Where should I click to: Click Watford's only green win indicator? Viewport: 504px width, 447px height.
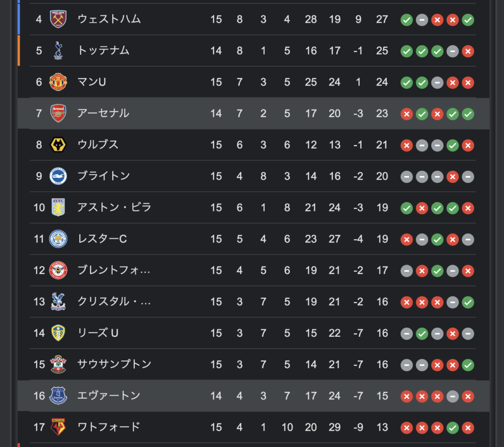click(453, 428)
